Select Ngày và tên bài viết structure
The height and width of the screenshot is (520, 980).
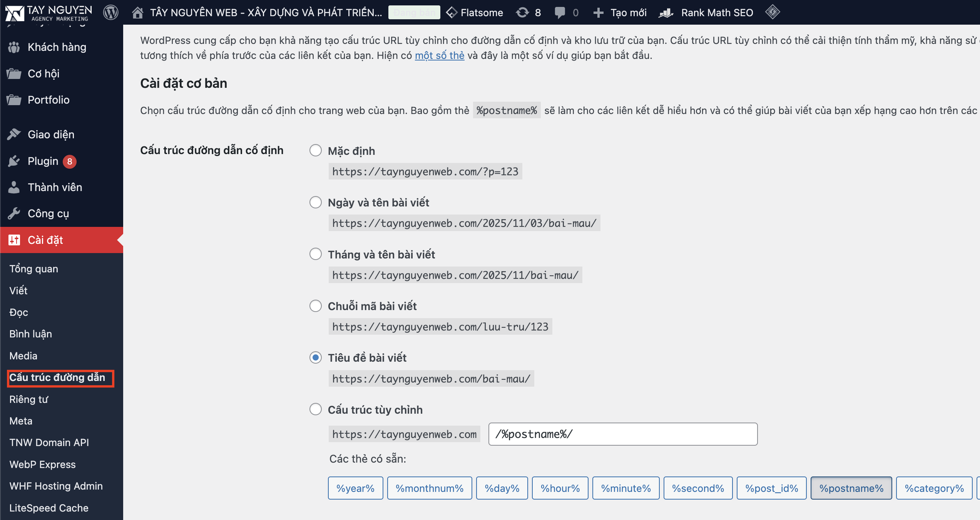pos(316,202)
